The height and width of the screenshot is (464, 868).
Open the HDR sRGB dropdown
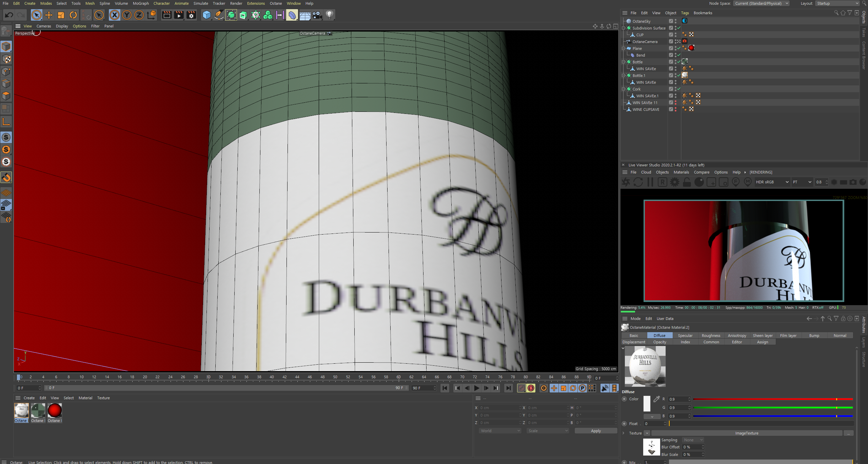click(x=772, y=182)
